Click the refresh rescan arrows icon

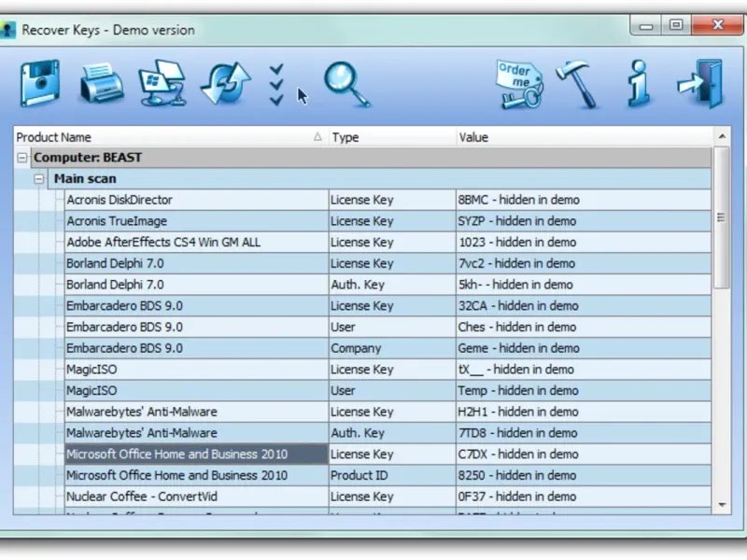[226, 84]
